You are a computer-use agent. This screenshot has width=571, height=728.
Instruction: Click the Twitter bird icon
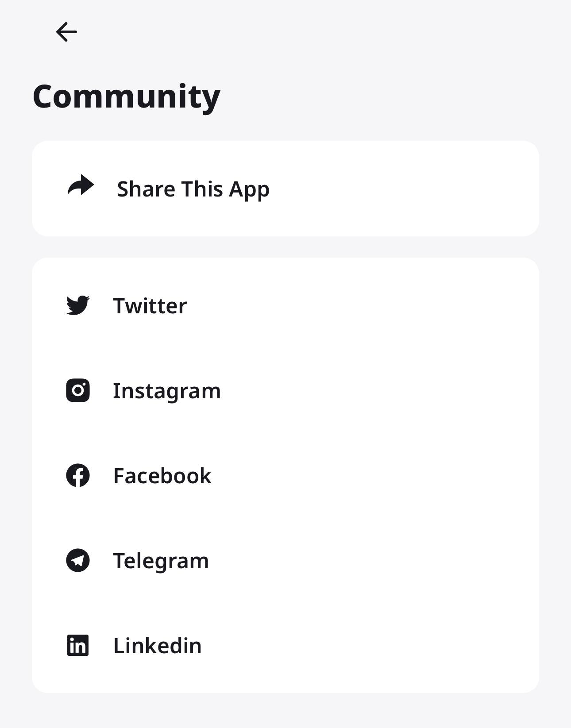[78, 305]
